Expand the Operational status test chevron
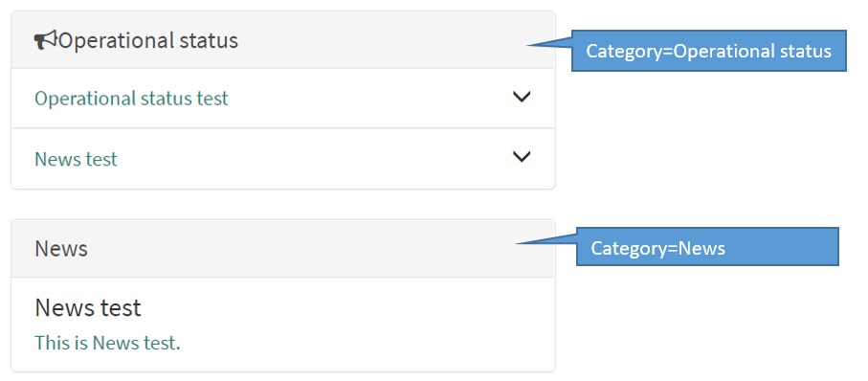This screenshot has width=868, height=381. 522,97
